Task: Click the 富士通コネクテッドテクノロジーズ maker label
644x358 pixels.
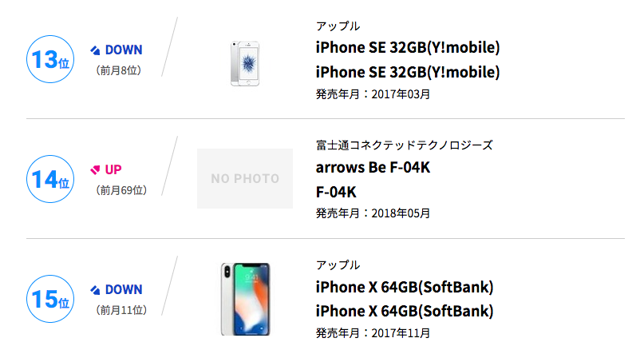Action: [404, 145]
